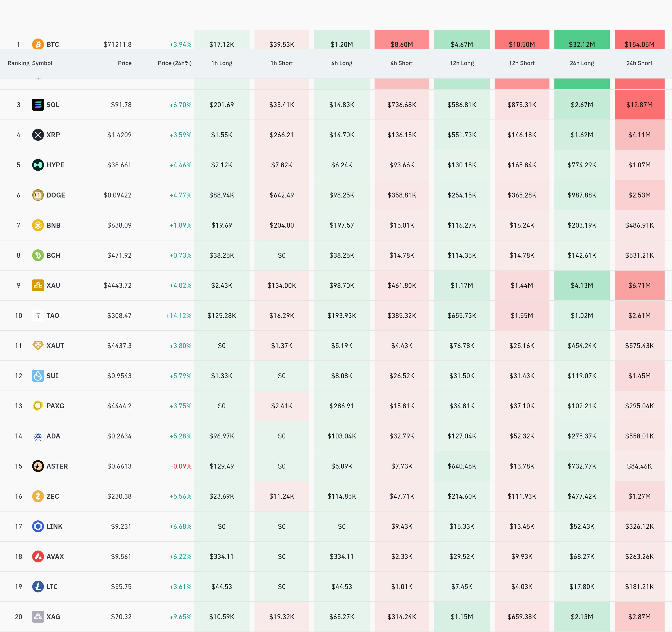Click the HYPE coin icon
Screen dimensions: 672x632
click(x=38, y=165)
